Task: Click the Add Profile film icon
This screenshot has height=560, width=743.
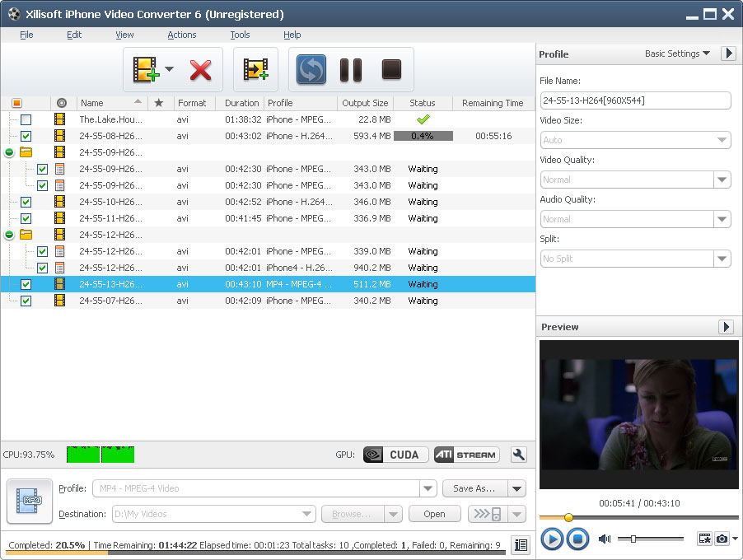Action: [x=255, y=70]
